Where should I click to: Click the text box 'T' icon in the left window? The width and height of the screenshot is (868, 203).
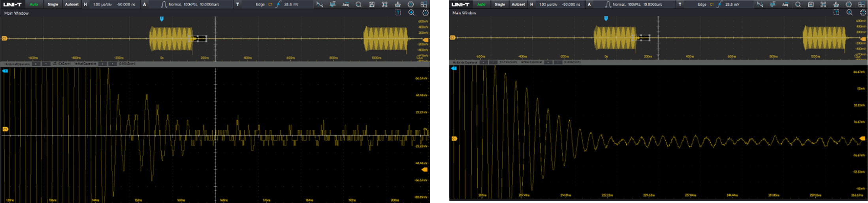point(398,13)
